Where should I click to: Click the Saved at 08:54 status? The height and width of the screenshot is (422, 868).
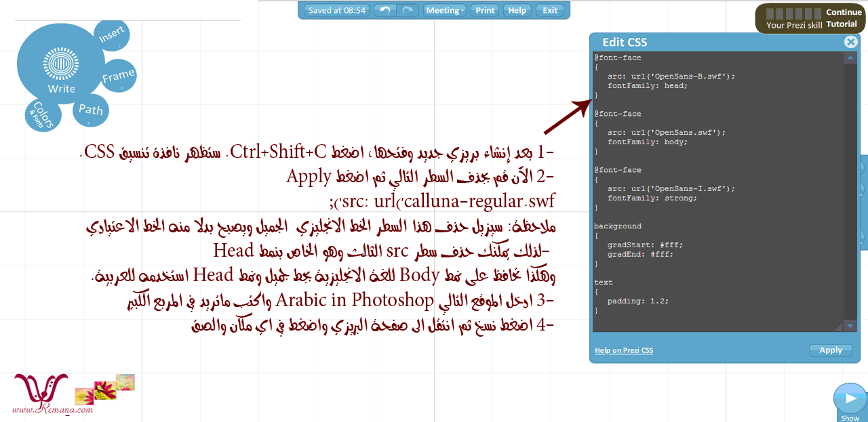tap(337, 10)
